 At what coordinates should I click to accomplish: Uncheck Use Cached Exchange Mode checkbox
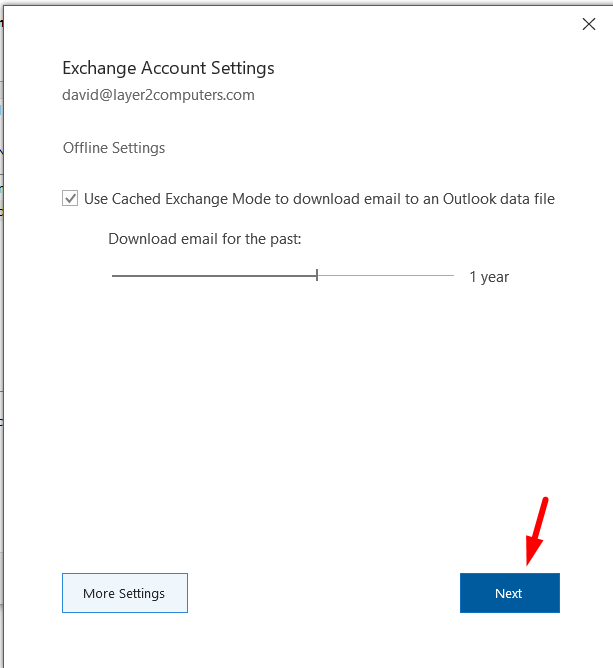[x=70, y=199]
